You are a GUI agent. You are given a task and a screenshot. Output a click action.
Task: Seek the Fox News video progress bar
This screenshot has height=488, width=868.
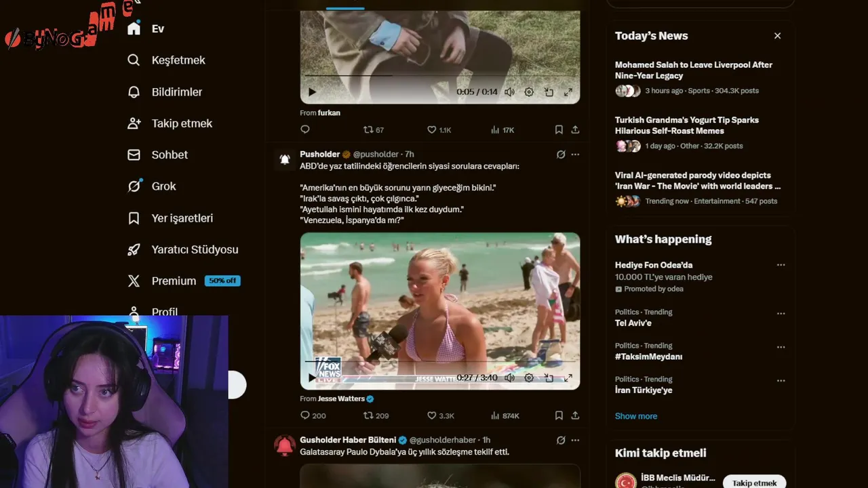tap(440, 361)
